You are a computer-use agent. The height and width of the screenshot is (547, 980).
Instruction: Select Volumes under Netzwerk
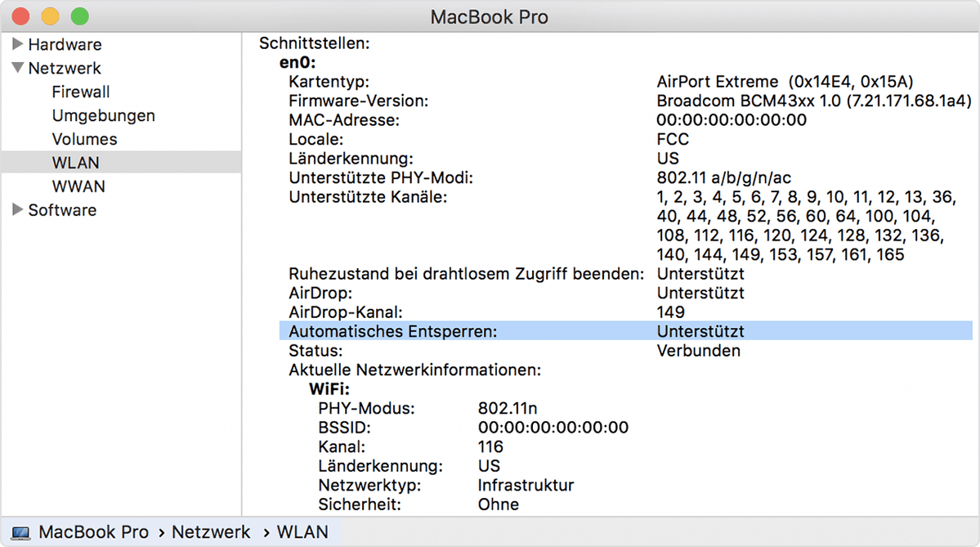pyautogui.click(x=84, y=140)
